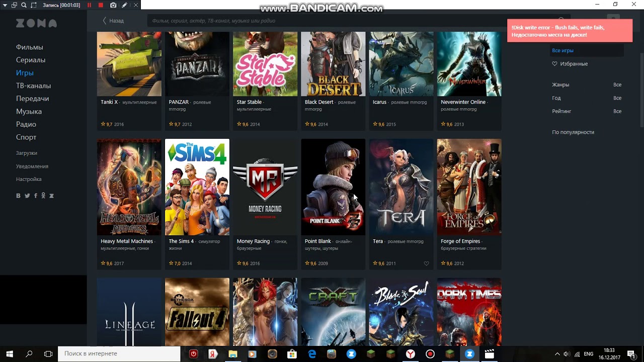The height and width of the screenshot is (362, 644).
Task: Open the Icarus game cover
Action: (x=401, y=64)
